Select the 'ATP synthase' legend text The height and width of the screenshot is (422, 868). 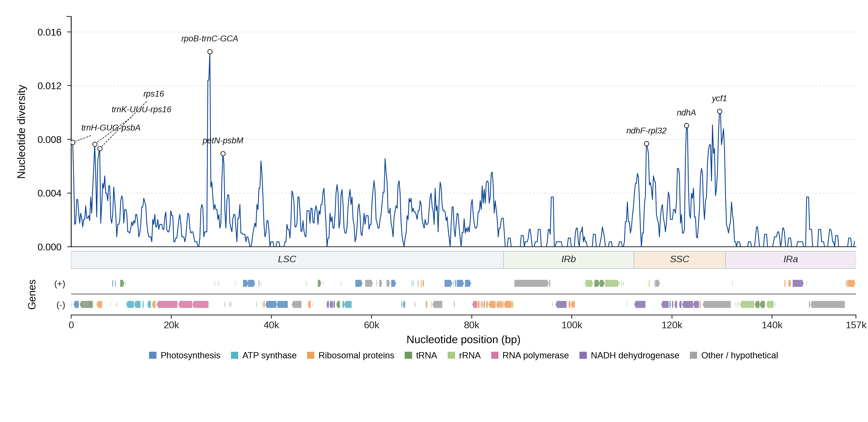pyautogui.click(x=270, y=356)
